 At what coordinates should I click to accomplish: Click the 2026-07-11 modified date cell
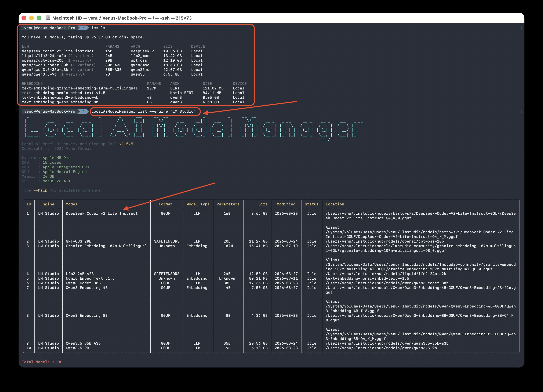point(286,279)
